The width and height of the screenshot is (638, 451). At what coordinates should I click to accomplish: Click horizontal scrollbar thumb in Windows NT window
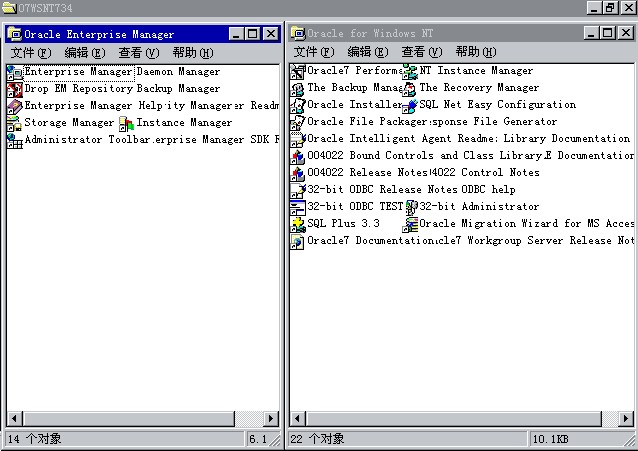453,418
